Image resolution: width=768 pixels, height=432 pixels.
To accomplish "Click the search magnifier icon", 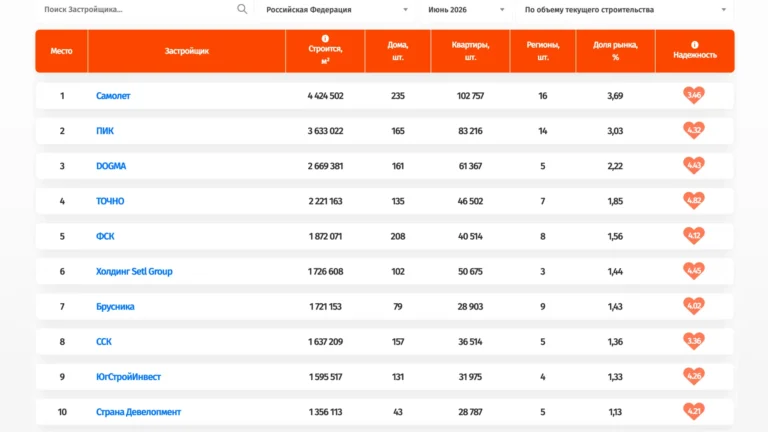I will pos(242,9).
